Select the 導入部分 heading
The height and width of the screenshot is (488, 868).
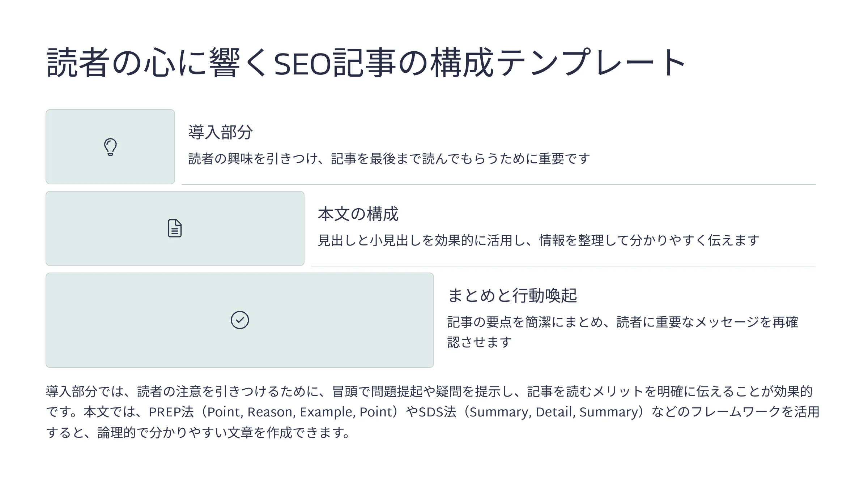pyautogui.click(x=220, y=132)
